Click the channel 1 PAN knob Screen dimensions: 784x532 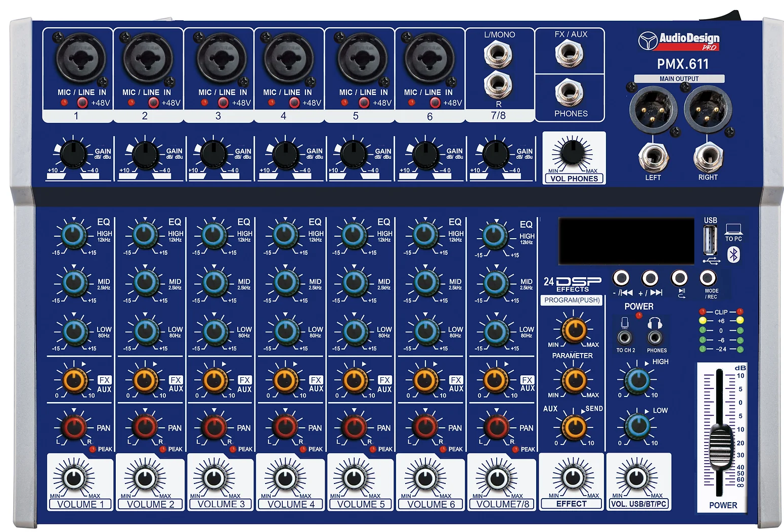(x=74, y=427)
